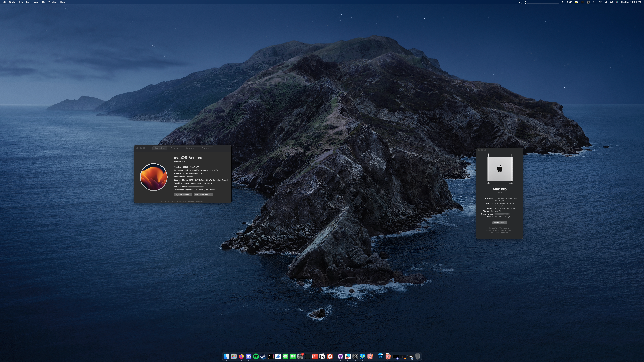Restore the minimized Firefox window in Dock

[x=403, y=357]
